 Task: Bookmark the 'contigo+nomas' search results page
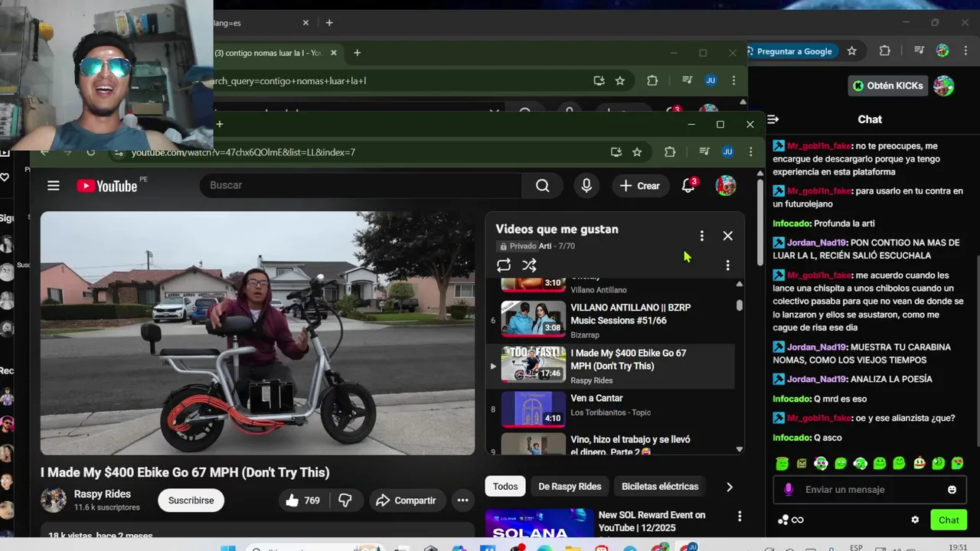pyautogui.click(x=620, y=80)
